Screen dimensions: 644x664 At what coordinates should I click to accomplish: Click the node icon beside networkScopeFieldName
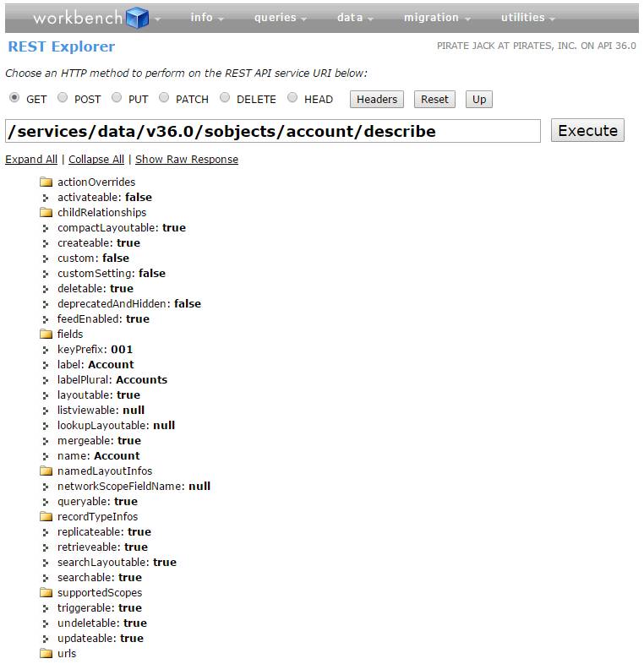click(46, 487)
